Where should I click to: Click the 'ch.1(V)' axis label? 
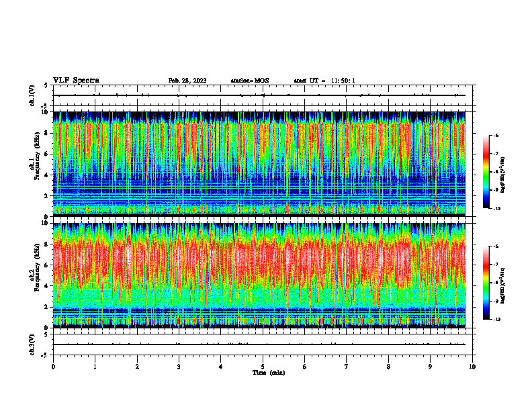click(32, 95)
